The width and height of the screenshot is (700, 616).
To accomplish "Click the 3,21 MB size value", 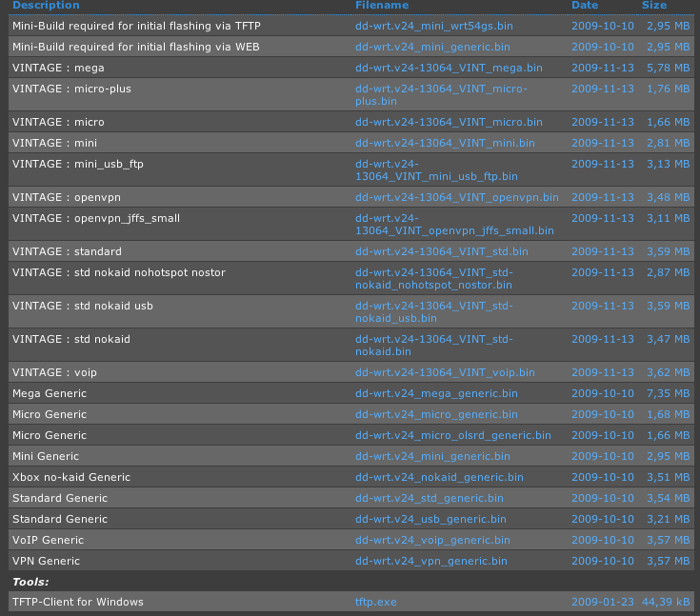I will click(x=669, y=519).
